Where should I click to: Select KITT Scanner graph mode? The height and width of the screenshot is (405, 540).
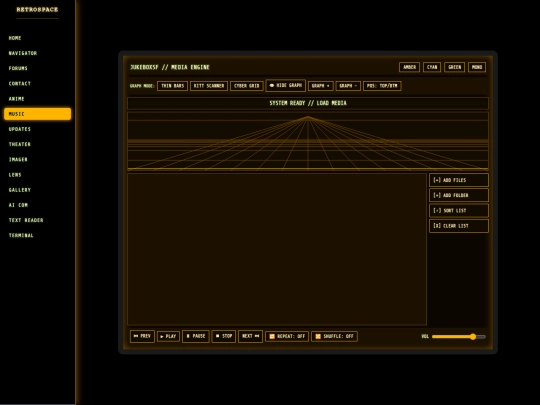coord(209,86)
